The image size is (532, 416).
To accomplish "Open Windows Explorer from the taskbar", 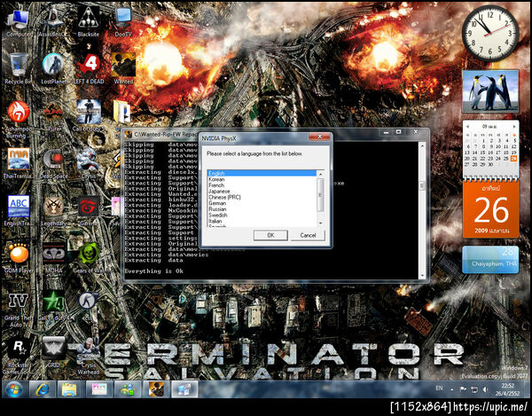I will [70, 389].
